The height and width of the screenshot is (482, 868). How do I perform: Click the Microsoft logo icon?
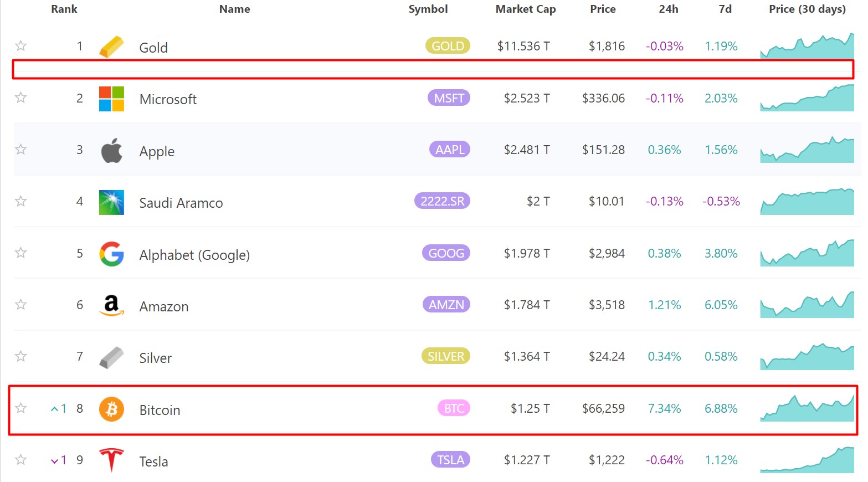111,99
